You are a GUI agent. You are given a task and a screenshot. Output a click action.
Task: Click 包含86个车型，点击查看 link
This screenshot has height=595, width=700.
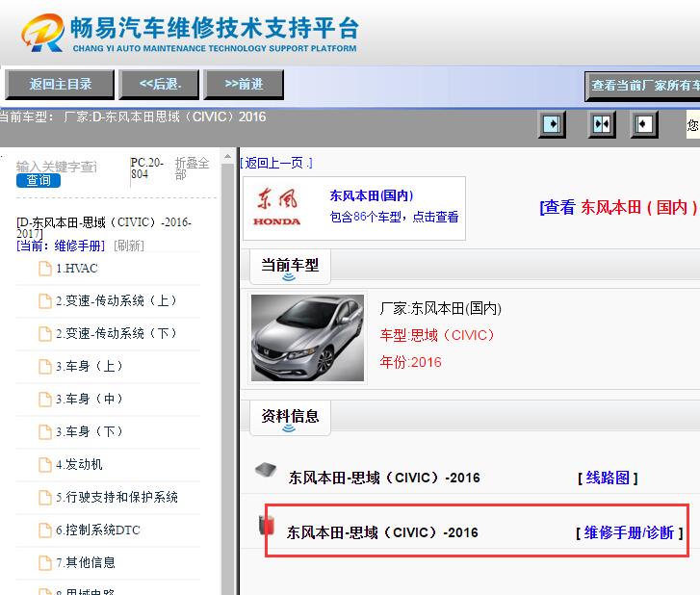[394, 217]
